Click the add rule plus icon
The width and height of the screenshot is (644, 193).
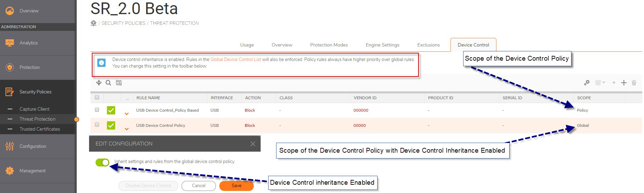624,83
